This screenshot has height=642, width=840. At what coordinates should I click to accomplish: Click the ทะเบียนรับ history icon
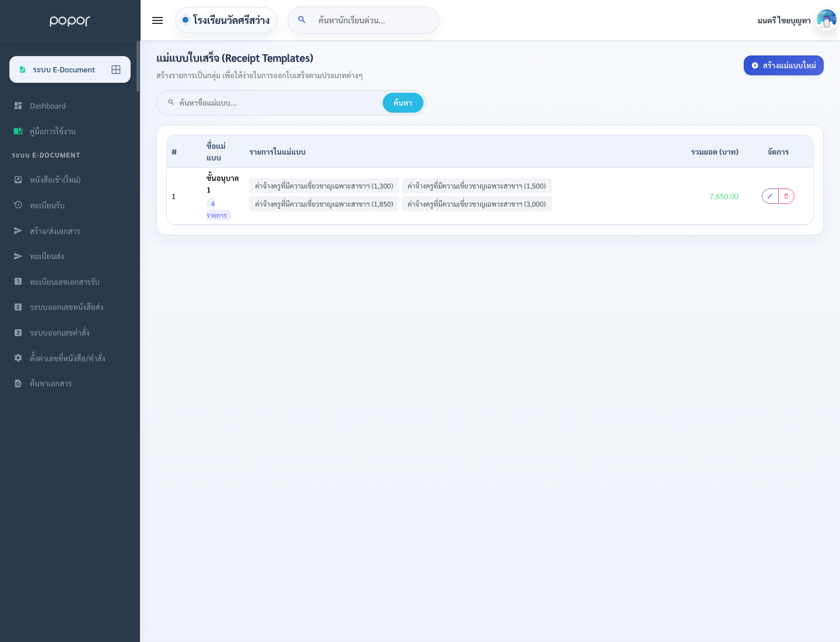pos(18,205)
